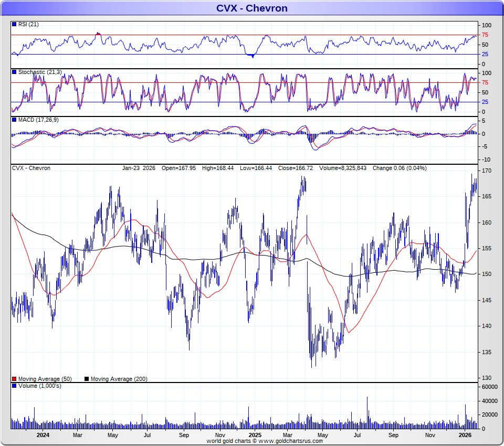Click the 135 price axis label

click(487, 352)
